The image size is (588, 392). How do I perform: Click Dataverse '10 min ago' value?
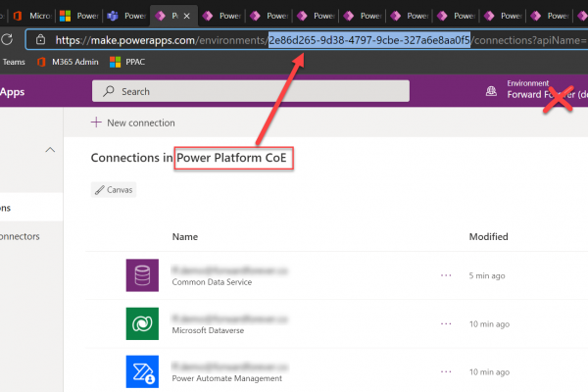click(x=489, y=324)
